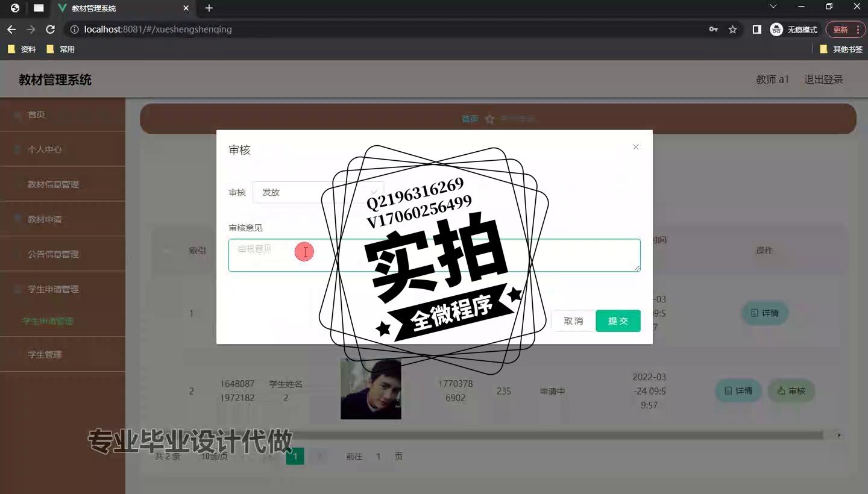Open 学生管理 in the sidebar

(x=63, y=354)
